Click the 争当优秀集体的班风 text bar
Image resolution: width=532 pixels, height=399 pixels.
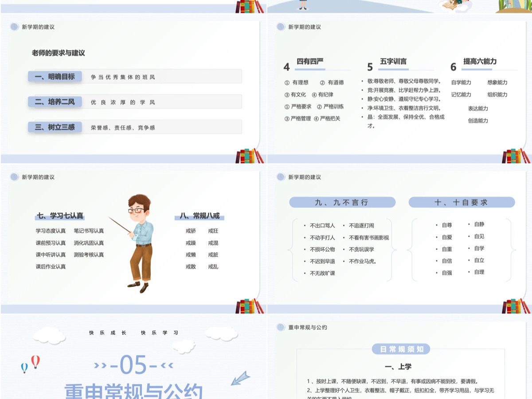(162, 77)
